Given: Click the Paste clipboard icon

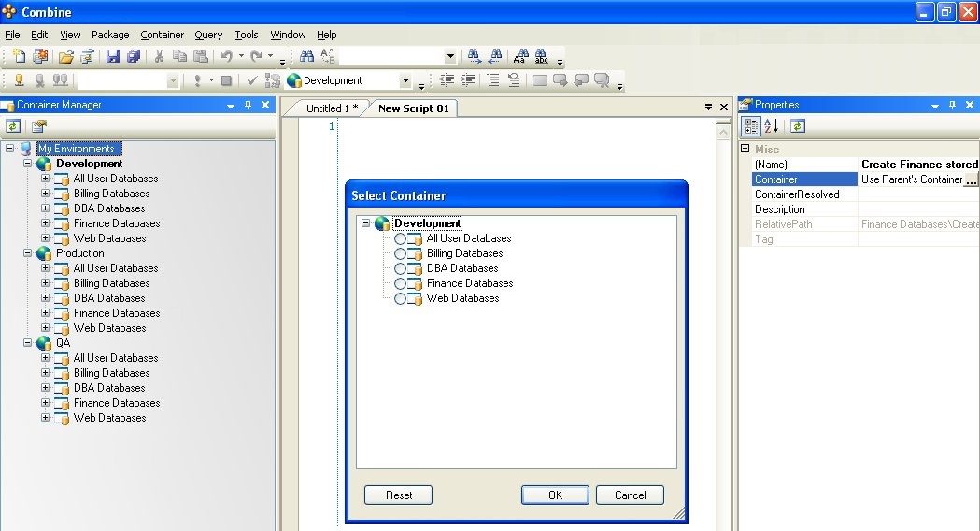Looking at the screenshot, I should pyautogui.click(x=201, y=56).
